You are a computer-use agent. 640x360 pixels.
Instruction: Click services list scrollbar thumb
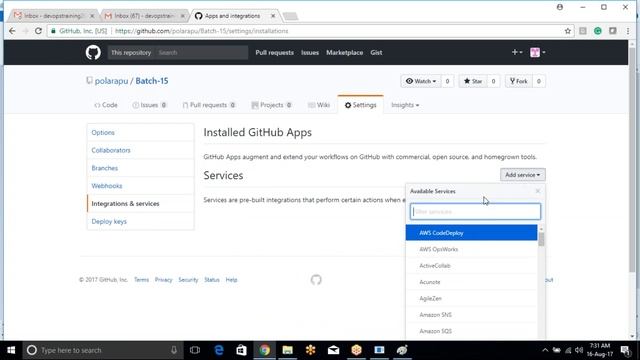[x=541, y=239]
